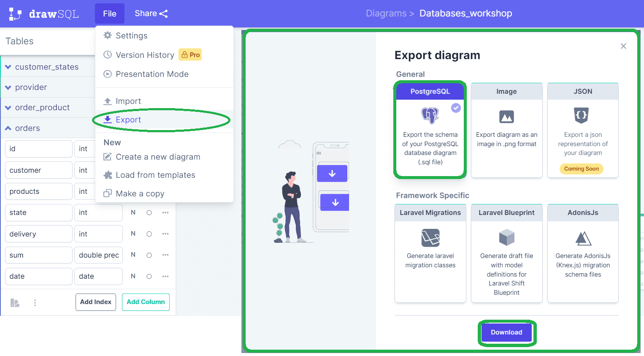
Task: Click the Laravel Blueprint cube icon
Action: click(507, 237)
